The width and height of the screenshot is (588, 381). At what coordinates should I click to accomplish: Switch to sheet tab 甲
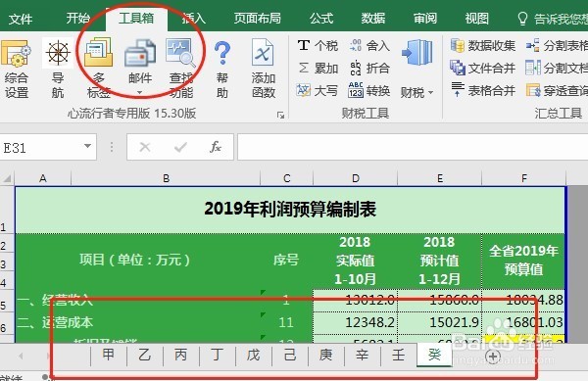pos(109,355)
